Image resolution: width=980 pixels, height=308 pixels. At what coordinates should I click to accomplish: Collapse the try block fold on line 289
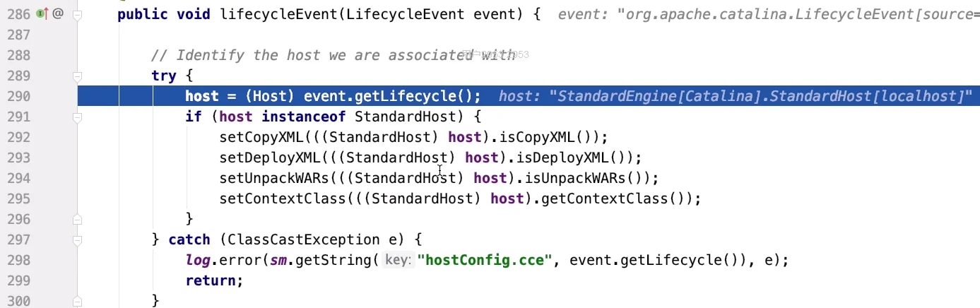pos(78,76)
